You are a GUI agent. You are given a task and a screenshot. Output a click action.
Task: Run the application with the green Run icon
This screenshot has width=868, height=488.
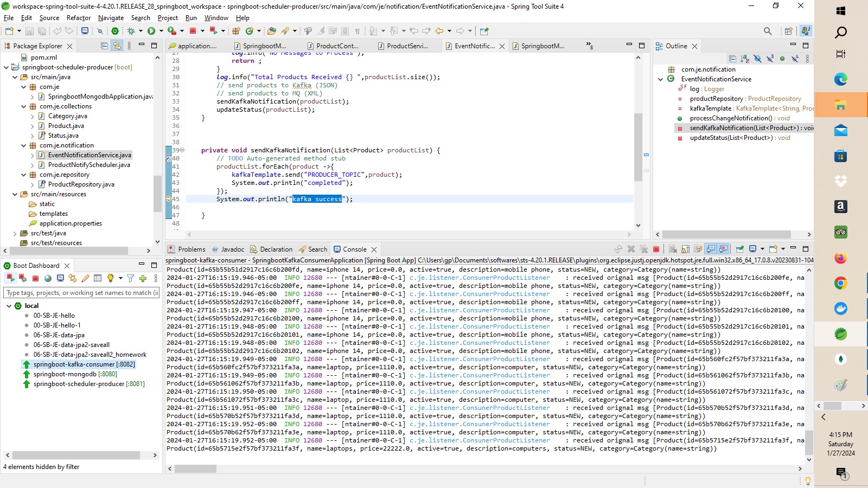[x=152, y=31]
